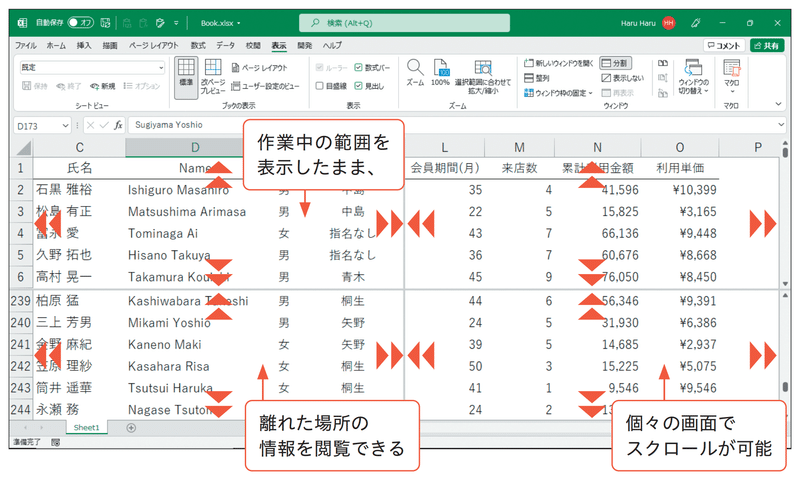Select row header 240

pos(20,323)
